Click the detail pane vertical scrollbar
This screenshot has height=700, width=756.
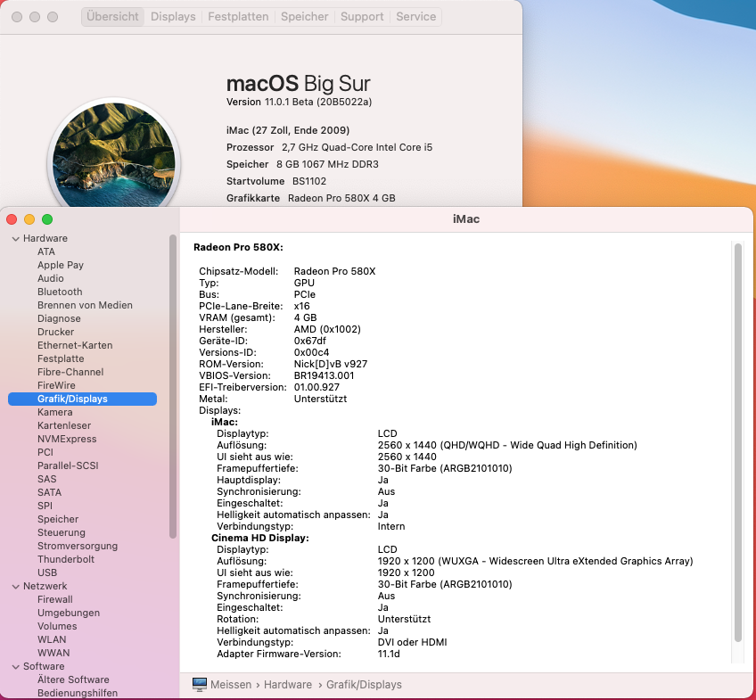click(x=737, y=442)
